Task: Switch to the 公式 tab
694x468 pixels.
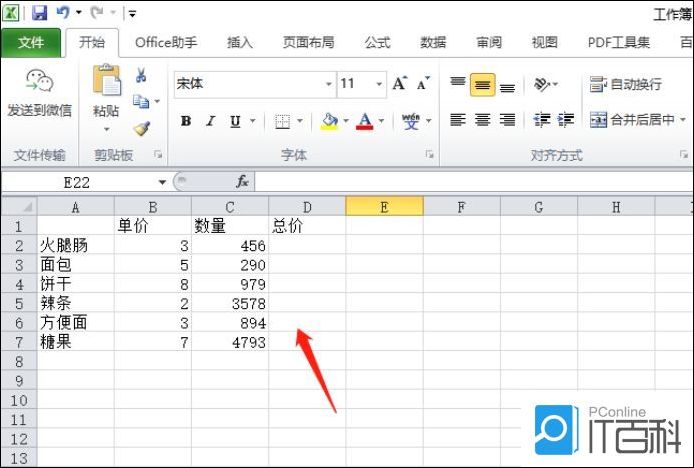Action: (377, 43)
